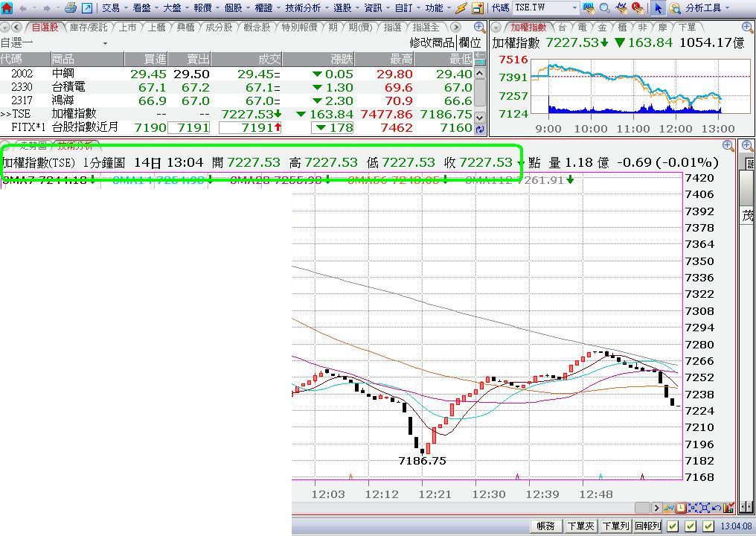The width and height of the screenshot is (756, 536).
Task: Click the blue undo arrow below the chart
Action: (x=716, y=508)
